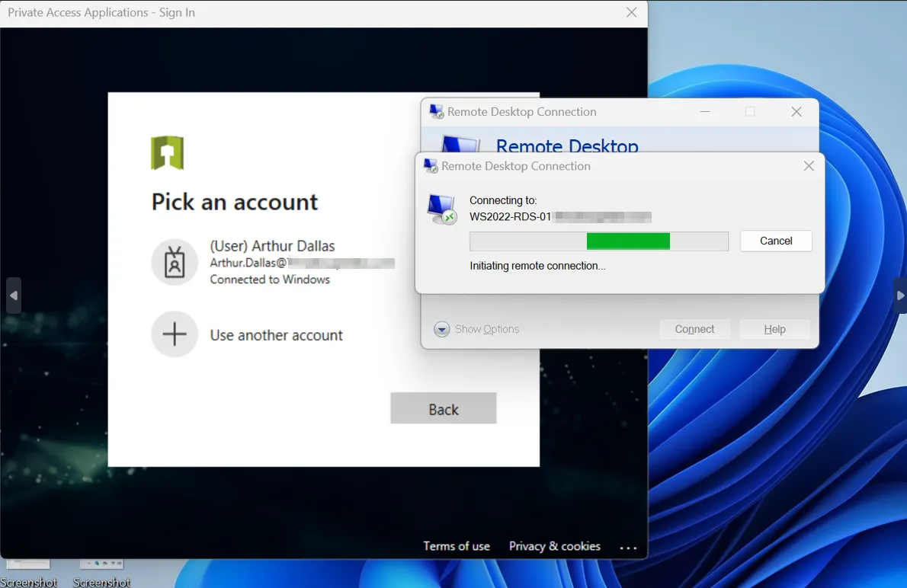
Task: Choose Use another account
Action: pos(276,335)
